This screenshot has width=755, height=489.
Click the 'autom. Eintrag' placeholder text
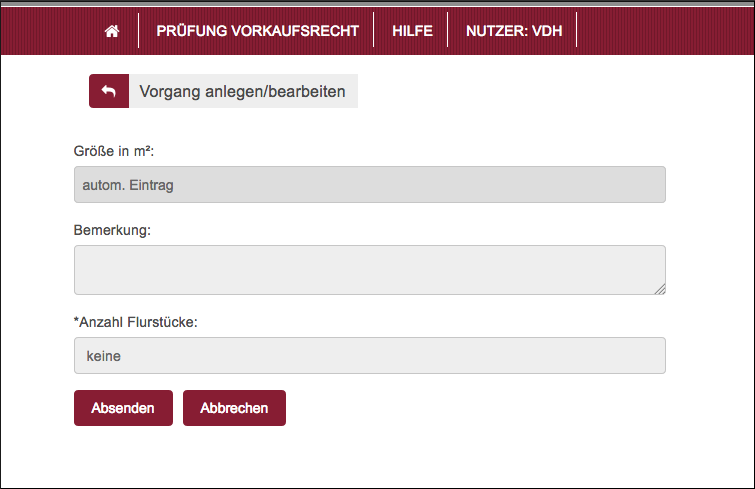(128, 185)
